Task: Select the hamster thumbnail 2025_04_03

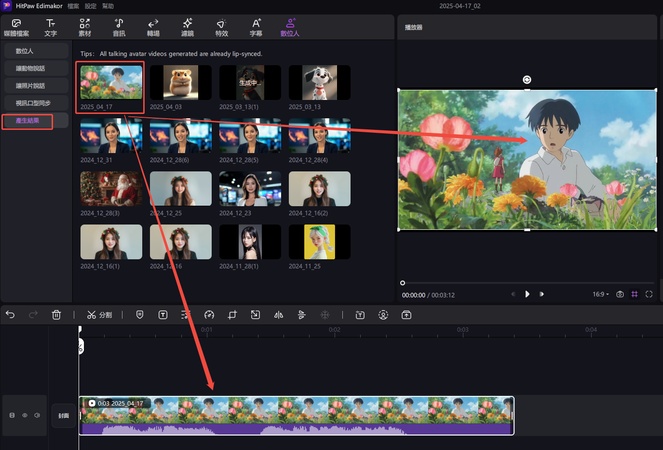Action: tap(181, 85)
